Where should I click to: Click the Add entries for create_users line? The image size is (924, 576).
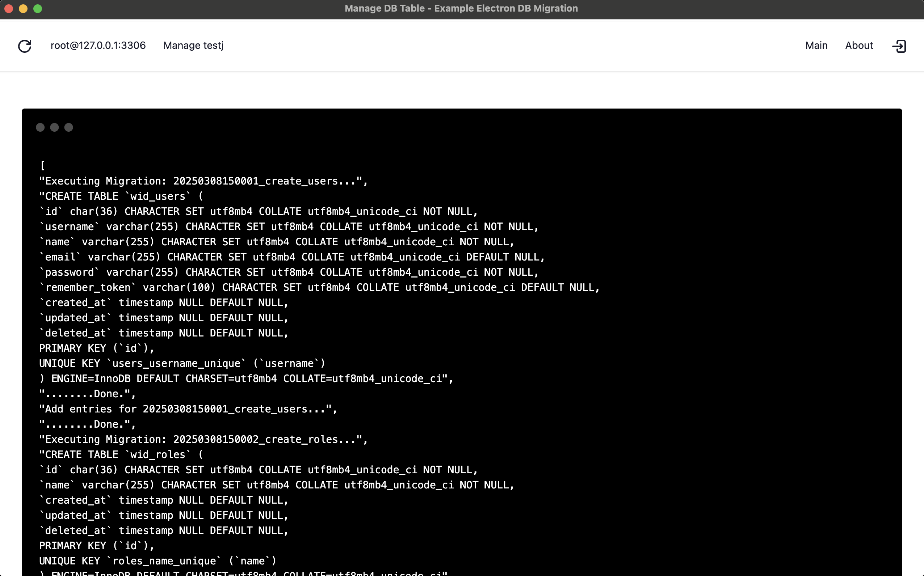[188, 409]
